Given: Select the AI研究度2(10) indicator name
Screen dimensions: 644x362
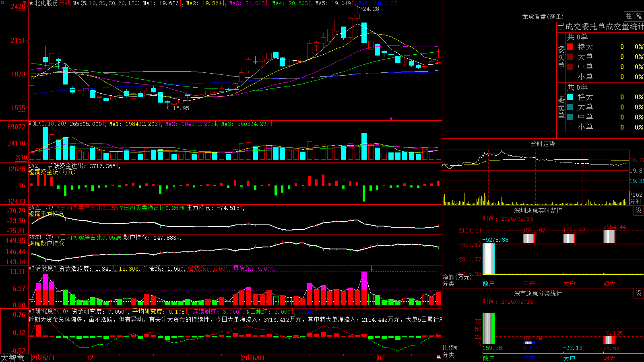Looking at the screenshot, I should [48, 312].
